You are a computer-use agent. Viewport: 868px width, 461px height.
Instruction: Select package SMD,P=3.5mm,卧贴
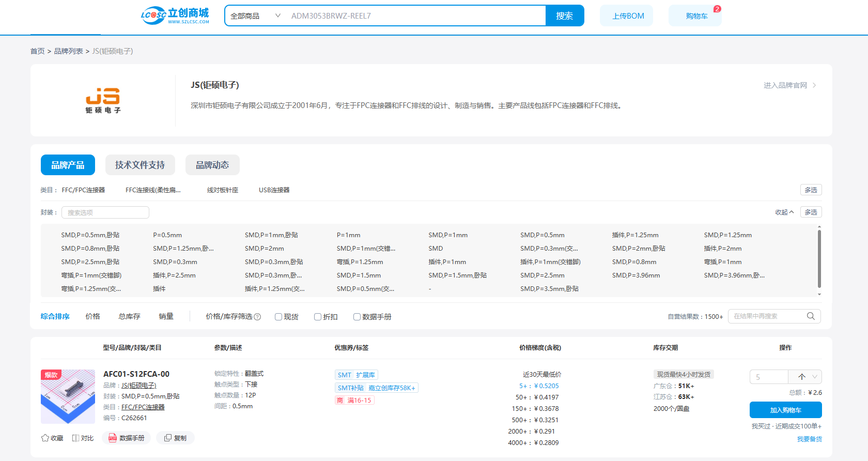tap(549, 289)
